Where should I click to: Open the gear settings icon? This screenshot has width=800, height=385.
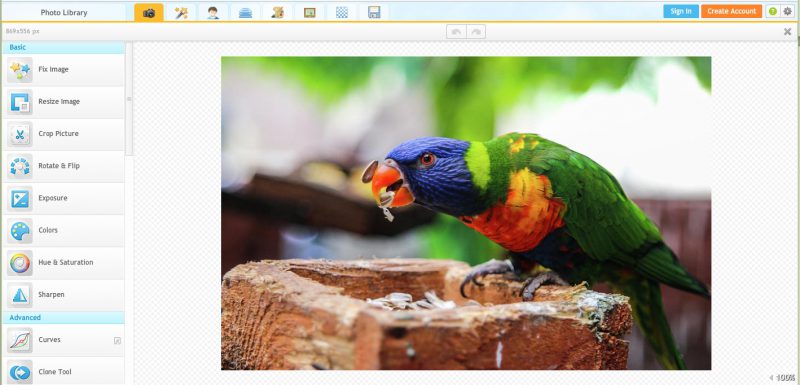coord(788,11)
